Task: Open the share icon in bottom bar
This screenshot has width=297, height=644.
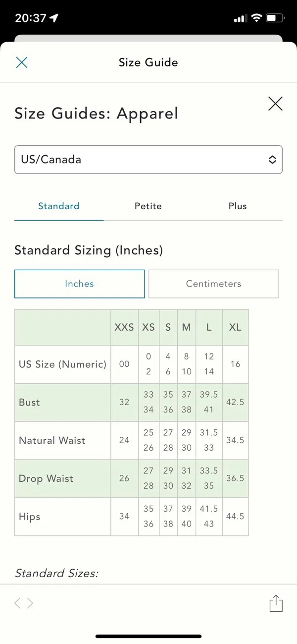Action: pos(276,603)
